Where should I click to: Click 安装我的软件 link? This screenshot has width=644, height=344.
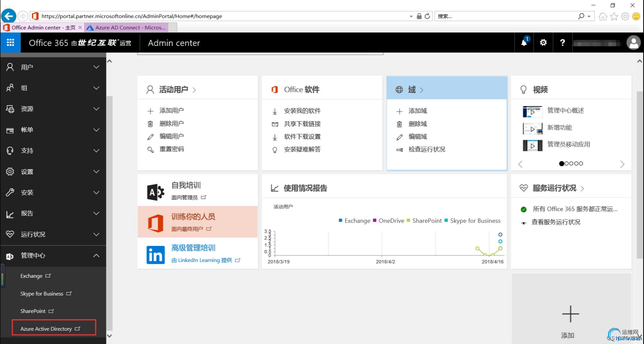tap(302, 111)
